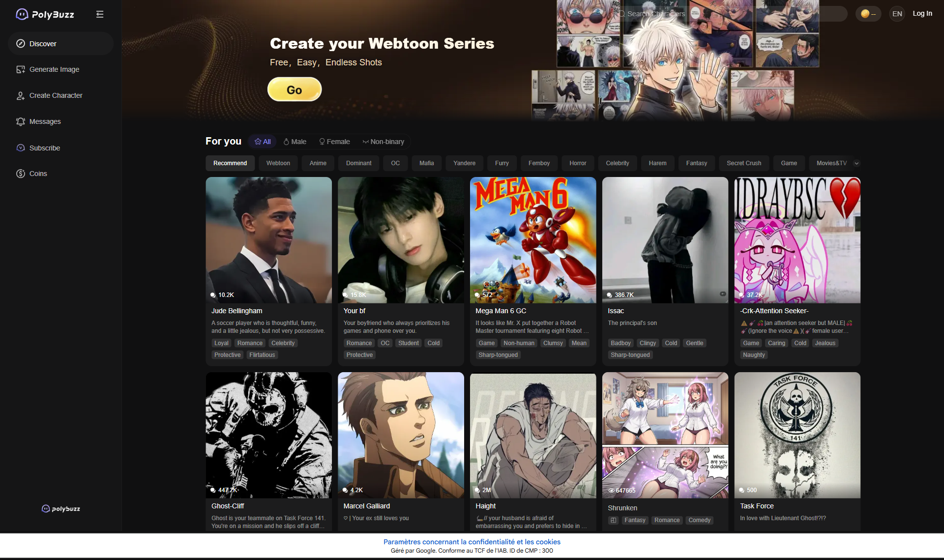Screen dimensions: 944x560
Task: Open Discover in the sidebar
Action: [x=60, y=44]
